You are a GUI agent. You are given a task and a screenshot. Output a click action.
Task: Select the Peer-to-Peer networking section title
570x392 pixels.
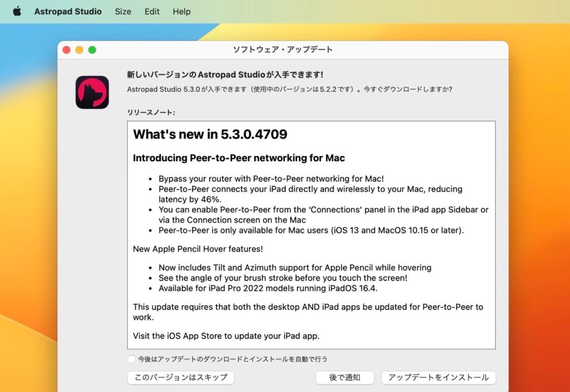(238, 157)
